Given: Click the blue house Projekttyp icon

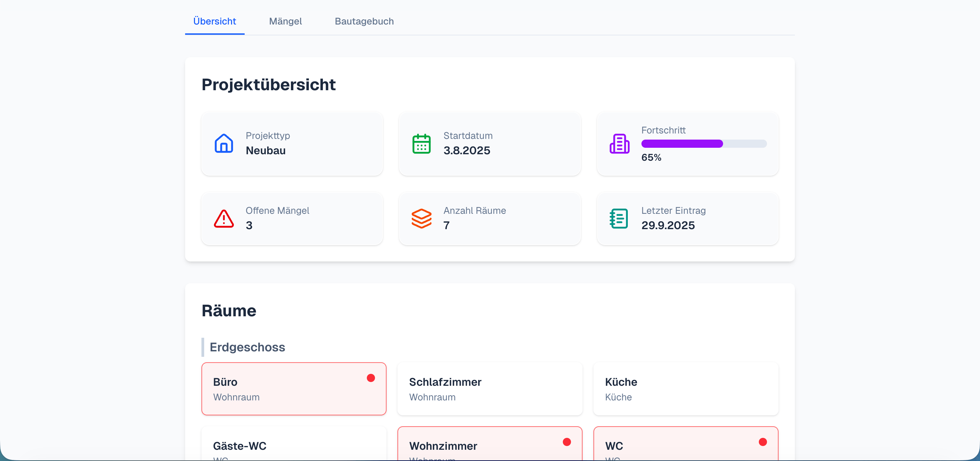Looking at the screenshot, I should [x=224, y=144].
